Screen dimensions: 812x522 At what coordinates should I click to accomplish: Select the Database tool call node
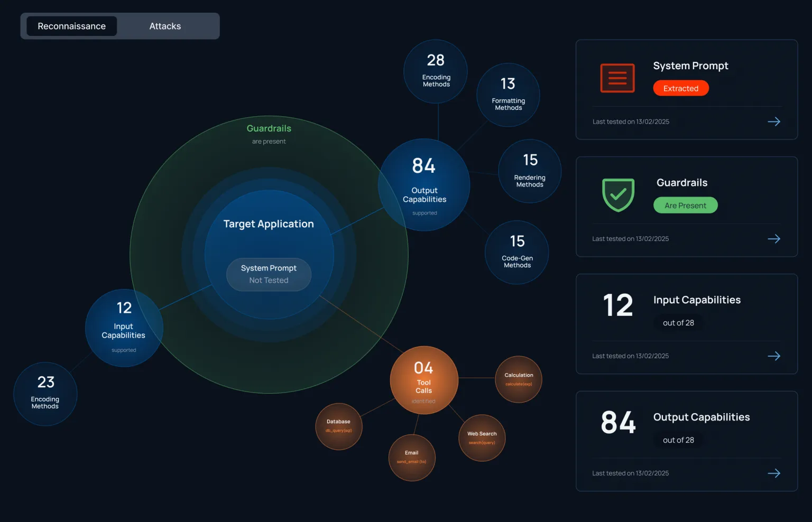[338, 426]
